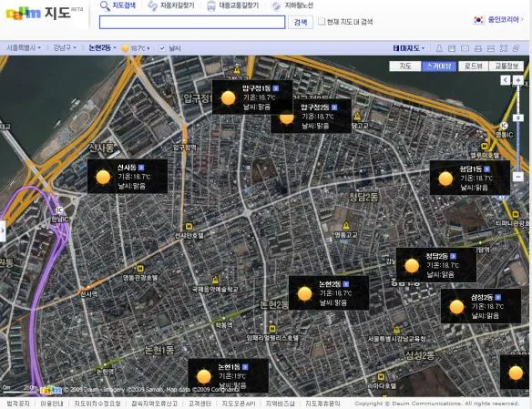
Task: Click the Korean flag icon
Action: coord(479,20)
